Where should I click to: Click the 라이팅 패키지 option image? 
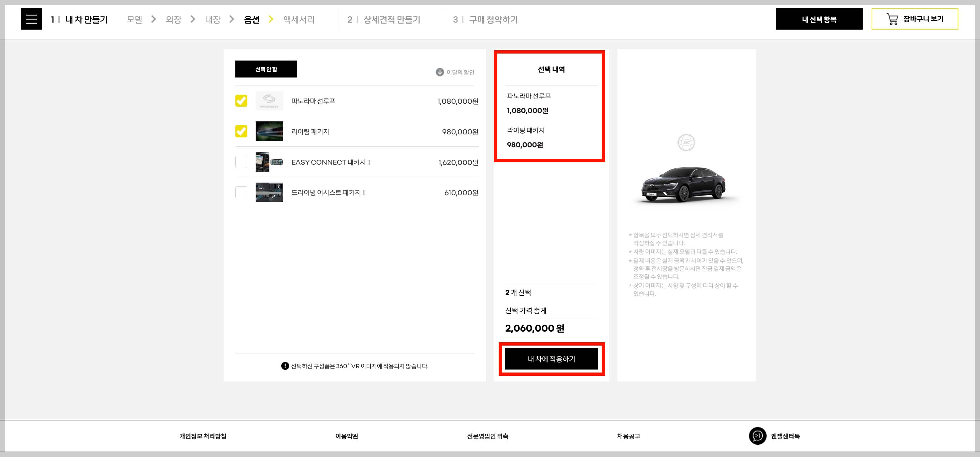pos(269,131)
